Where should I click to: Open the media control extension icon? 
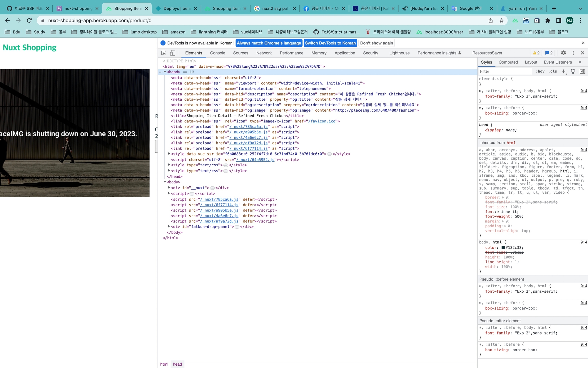pyautogui.click(x=537, y=20)
